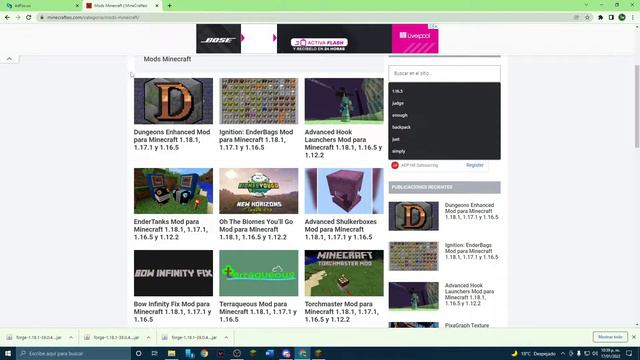640x360 pixels.
Task: Open Advanced Shulkerboxes Mod thumbnail
Action: pyautogui.click(x=344, y=191)
